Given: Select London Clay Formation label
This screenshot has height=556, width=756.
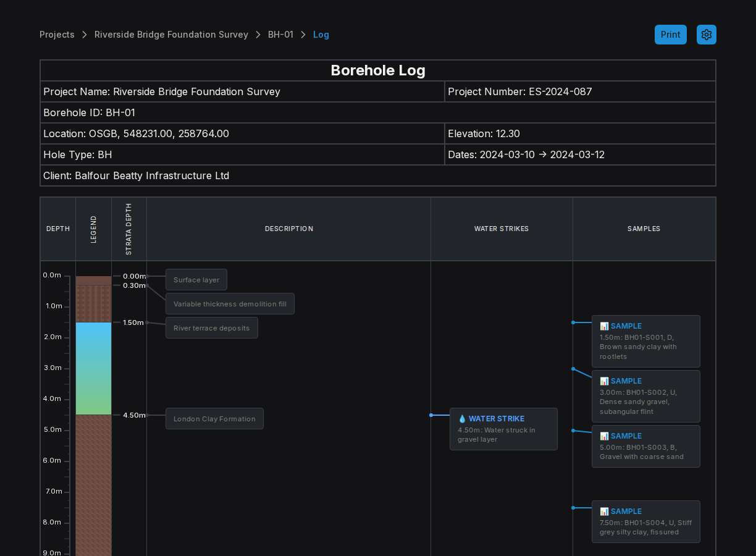Looking at the screenshot, I should (x=214, y=419).
